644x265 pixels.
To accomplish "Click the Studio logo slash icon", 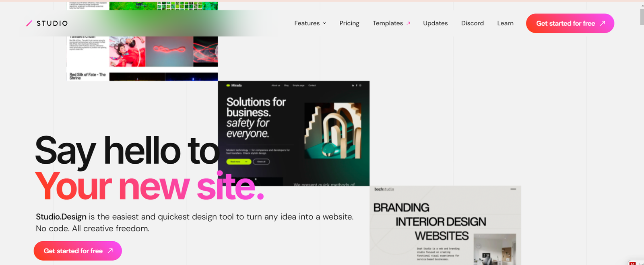I will coord(29,23).
